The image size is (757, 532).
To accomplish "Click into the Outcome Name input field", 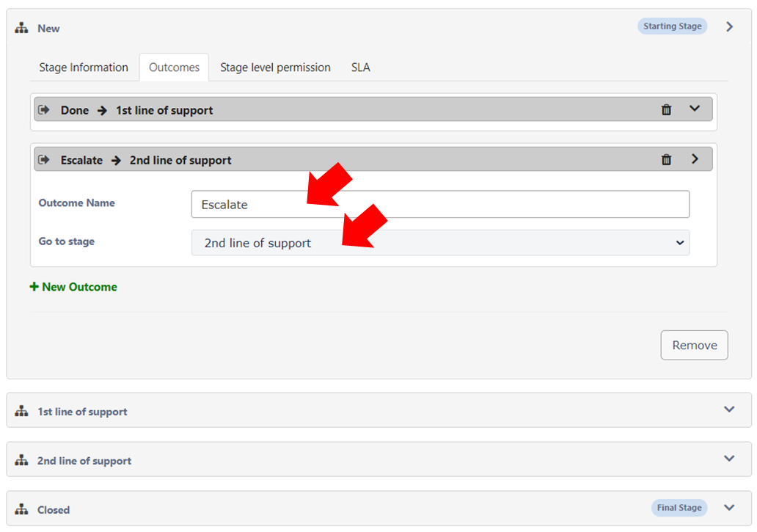I will click(440, 204).
